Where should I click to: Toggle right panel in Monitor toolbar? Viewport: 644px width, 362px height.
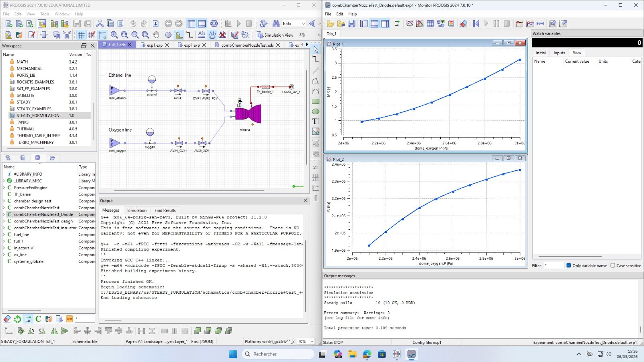point(385,24)
